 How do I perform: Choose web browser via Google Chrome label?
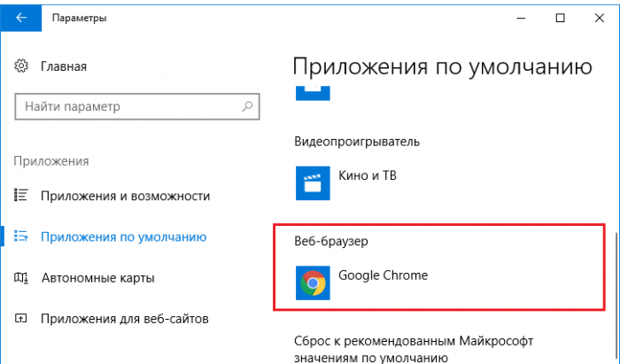(384, 275)
